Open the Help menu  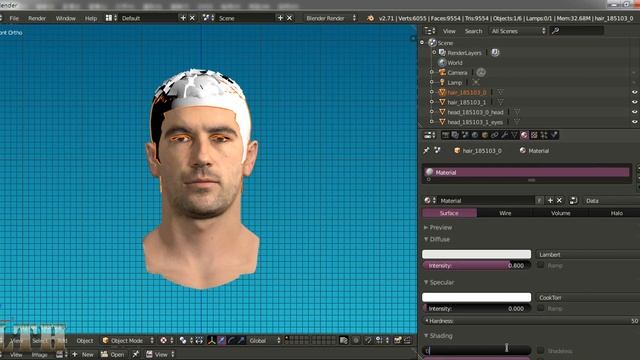point(91,18)
